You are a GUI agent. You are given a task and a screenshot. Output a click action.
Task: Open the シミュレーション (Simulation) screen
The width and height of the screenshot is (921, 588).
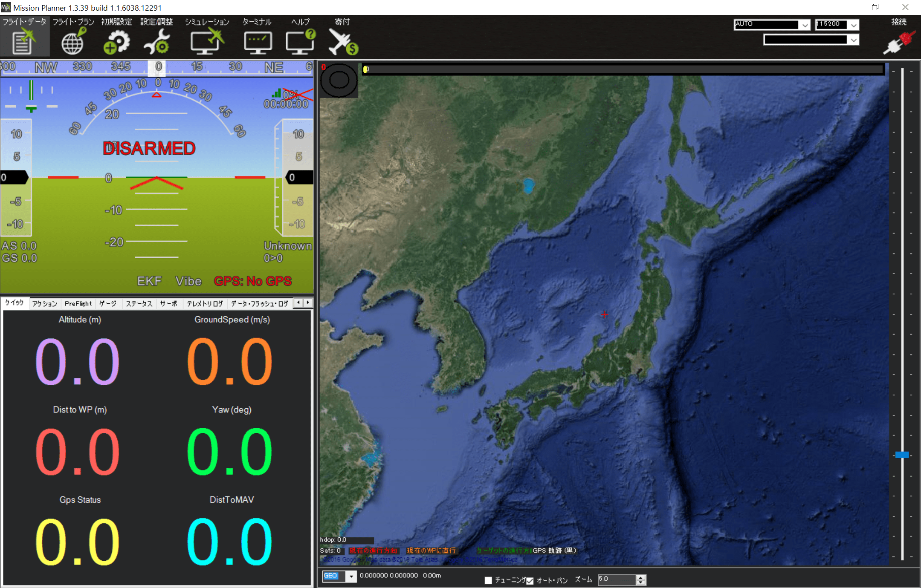click(x=207, y=40)
